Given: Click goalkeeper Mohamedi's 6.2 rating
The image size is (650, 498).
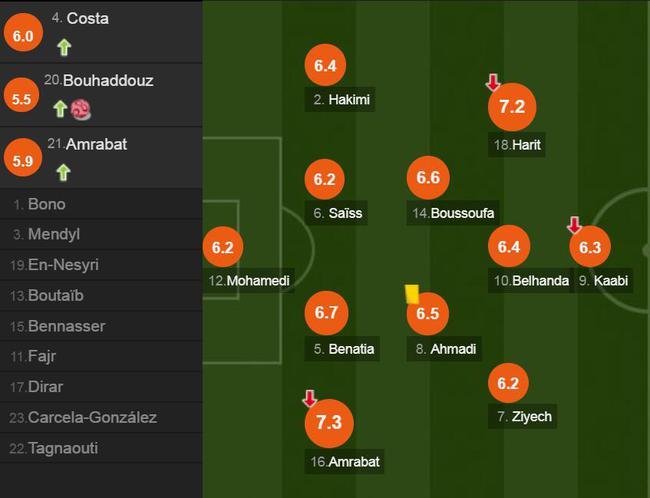Looking at the screenshot, I should click(223, 247).
